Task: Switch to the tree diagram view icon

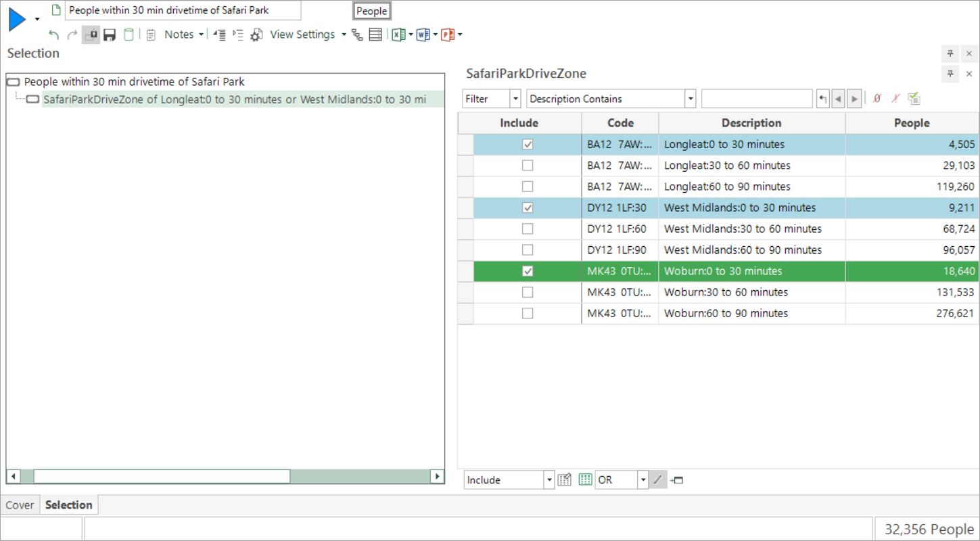Action: pos(358,34)
